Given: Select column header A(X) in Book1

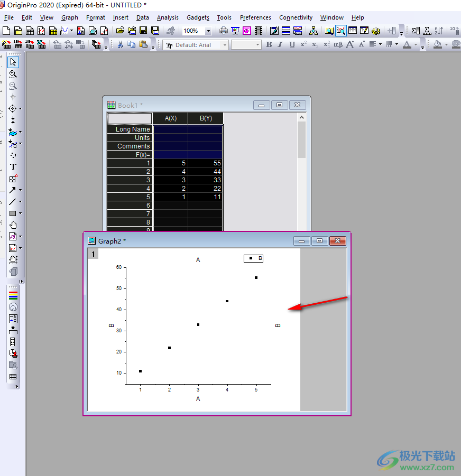Looking at the screenshot, I should coord(170,118).
